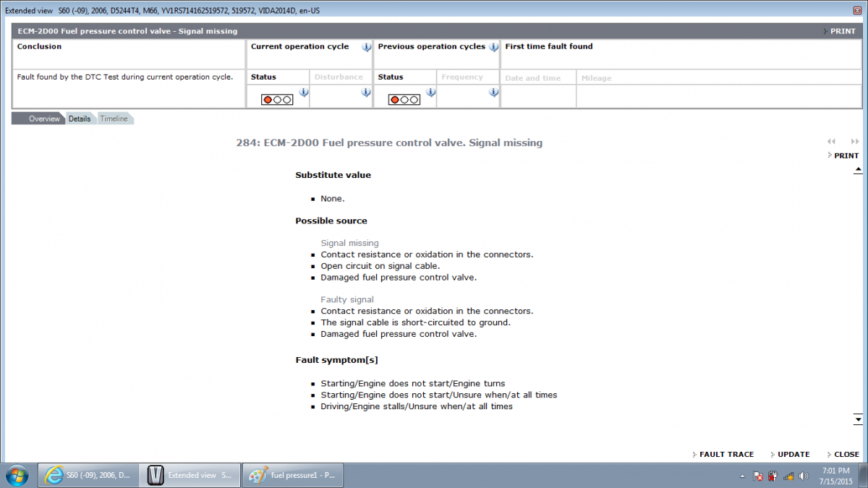Open Windows Start menu
The width and height of the screenshot is (868, 488).
16,475
